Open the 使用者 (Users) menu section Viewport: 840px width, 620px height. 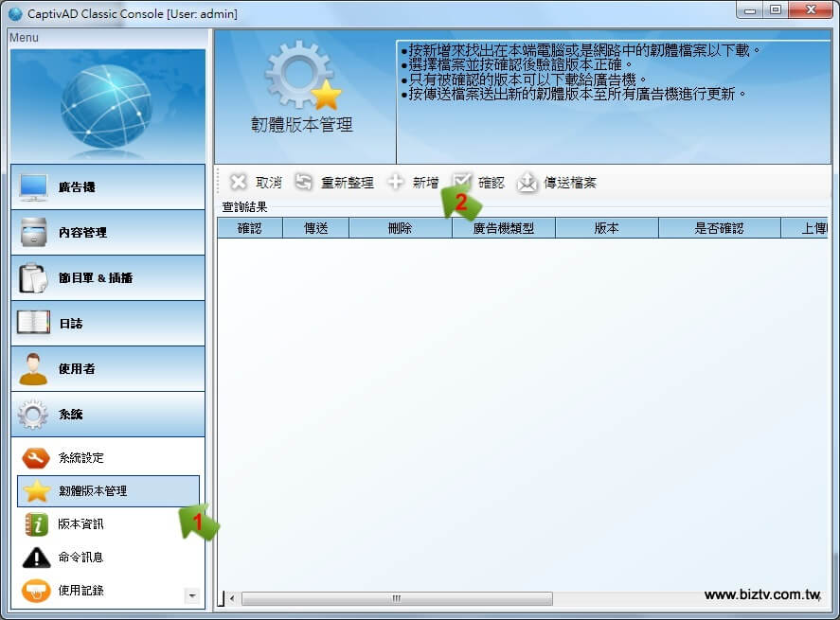(108, 369)
